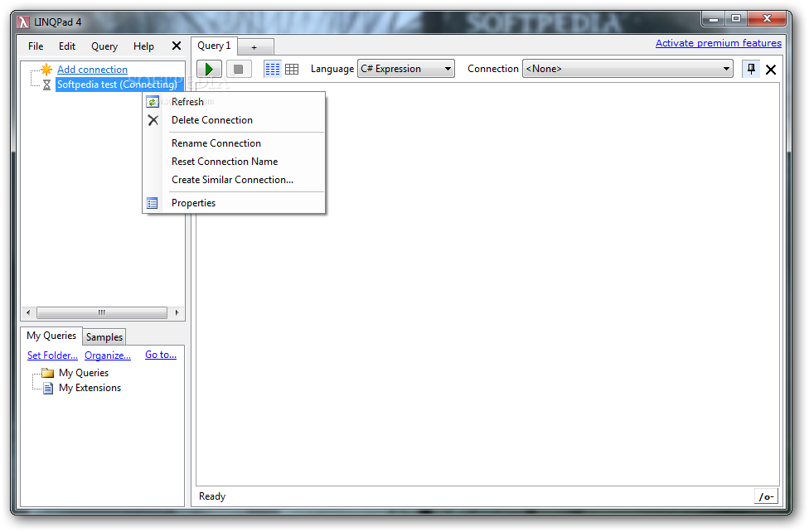Choose Reset Connection Name
The width and height of the screenshot is (809, 532).
[235, 162]
